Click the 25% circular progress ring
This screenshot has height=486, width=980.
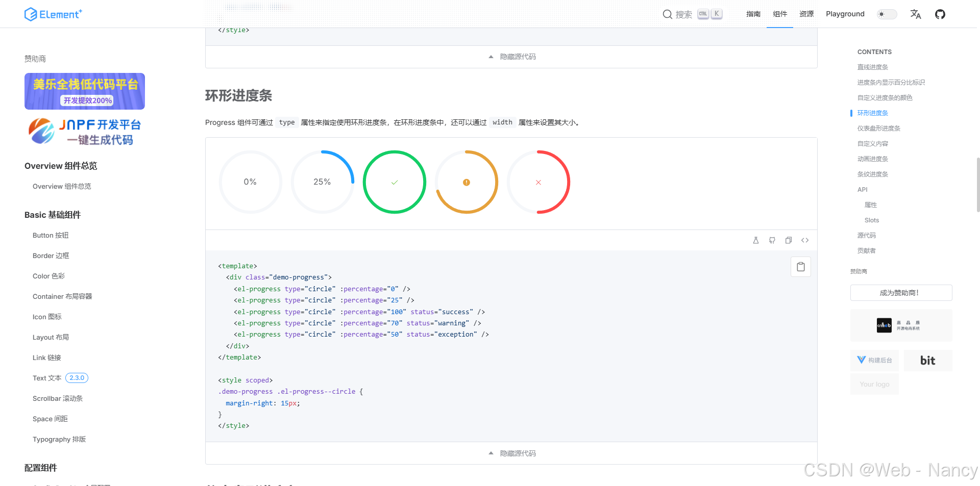click(x=322, y=182)
